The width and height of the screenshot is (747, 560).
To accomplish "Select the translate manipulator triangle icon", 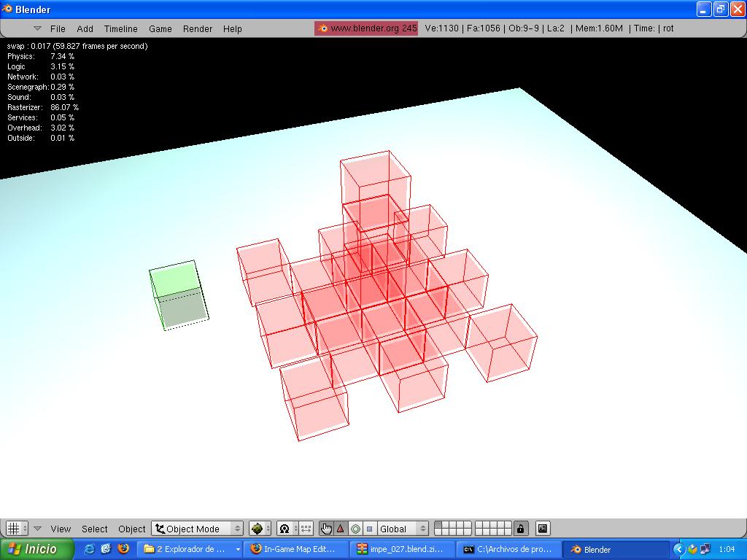I will pyautogui.click(x=341, y=529).
